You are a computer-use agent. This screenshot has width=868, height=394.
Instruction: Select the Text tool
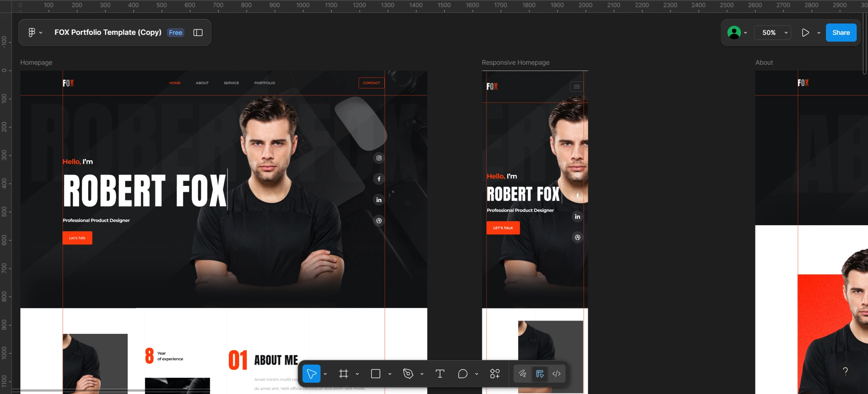(440, 374)
